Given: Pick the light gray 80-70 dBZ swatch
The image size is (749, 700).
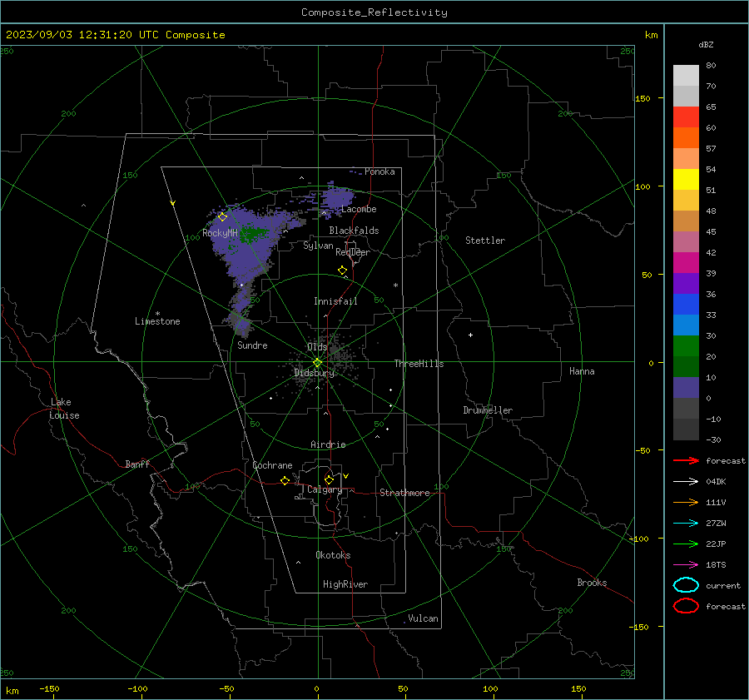Looking at the screenshot, I should [686, 76].
